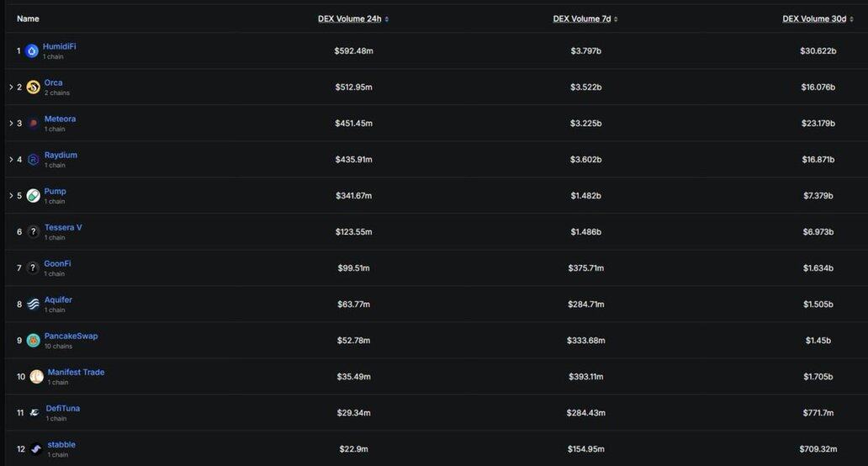
Task: Click the Meteora logo icon
Action: pos(33,124)
